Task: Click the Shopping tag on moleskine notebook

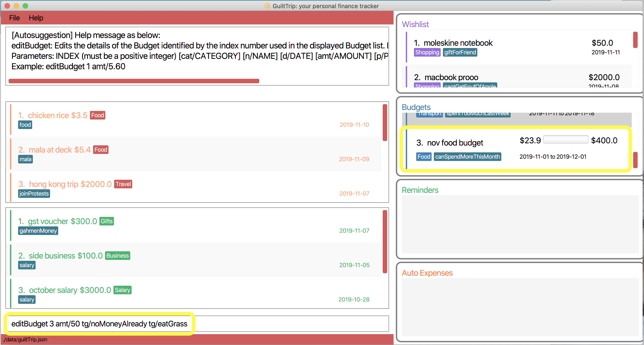Action: click(426, 52)
